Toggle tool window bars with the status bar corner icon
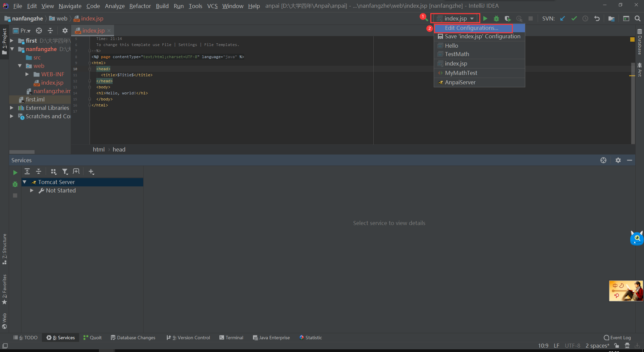The width and height of the screenshot is (644, 352). coord(5,346)
